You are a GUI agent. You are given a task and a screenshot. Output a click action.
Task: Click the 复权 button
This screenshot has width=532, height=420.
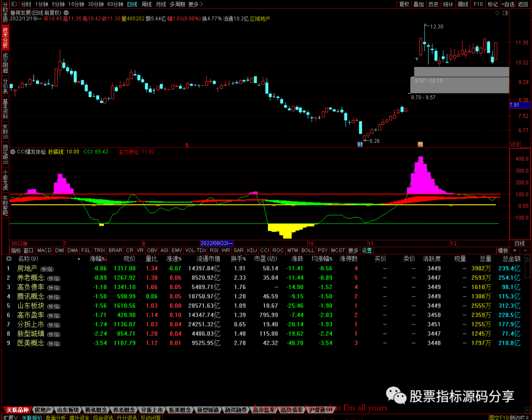[x=404, y=4]
